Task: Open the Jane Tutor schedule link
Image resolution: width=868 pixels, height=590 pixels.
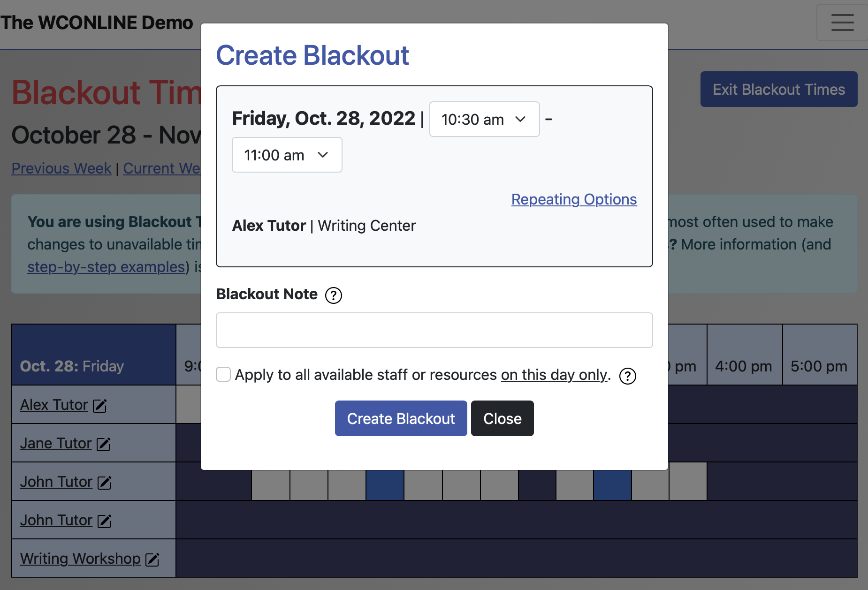Action: pos(56,443)
